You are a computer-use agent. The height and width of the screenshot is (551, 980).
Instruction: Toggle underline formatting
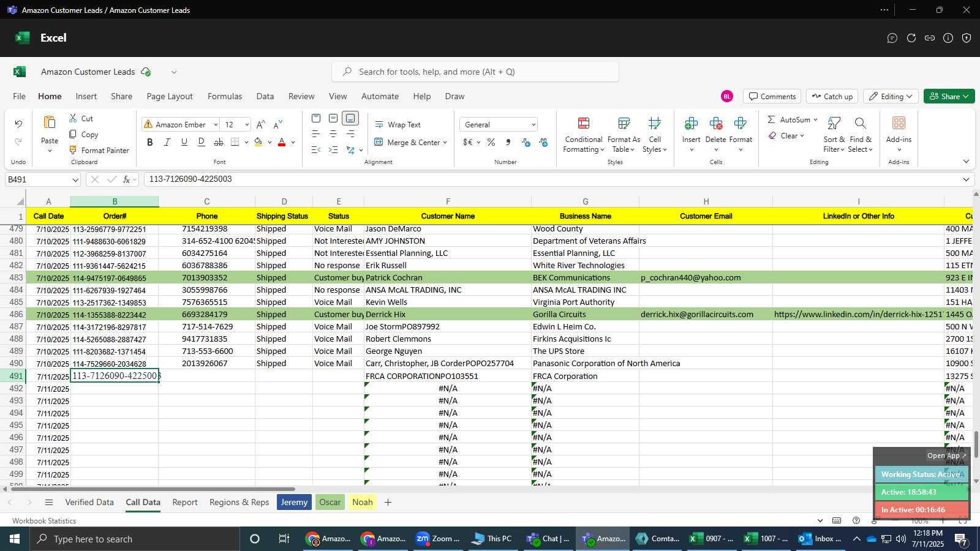[x=184, y=142]
